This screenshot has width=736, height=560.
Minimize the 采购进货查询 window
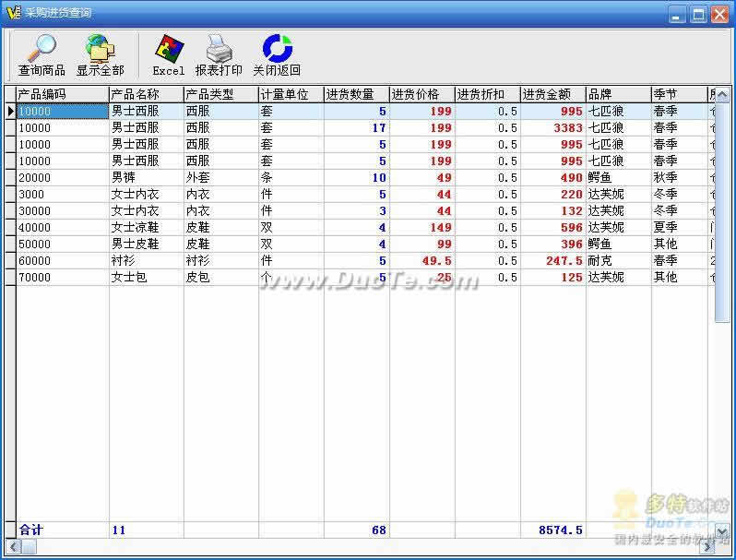[678, 14]
